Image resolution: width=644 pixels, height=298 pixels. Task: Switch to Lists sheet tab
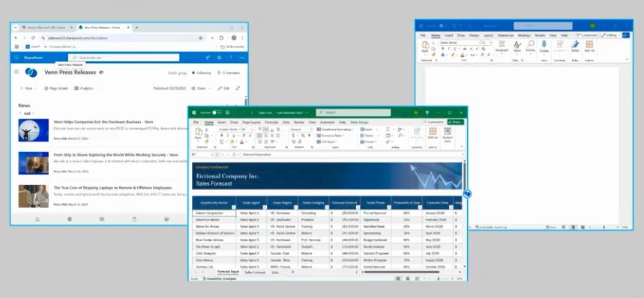click(x=274, y=273)
